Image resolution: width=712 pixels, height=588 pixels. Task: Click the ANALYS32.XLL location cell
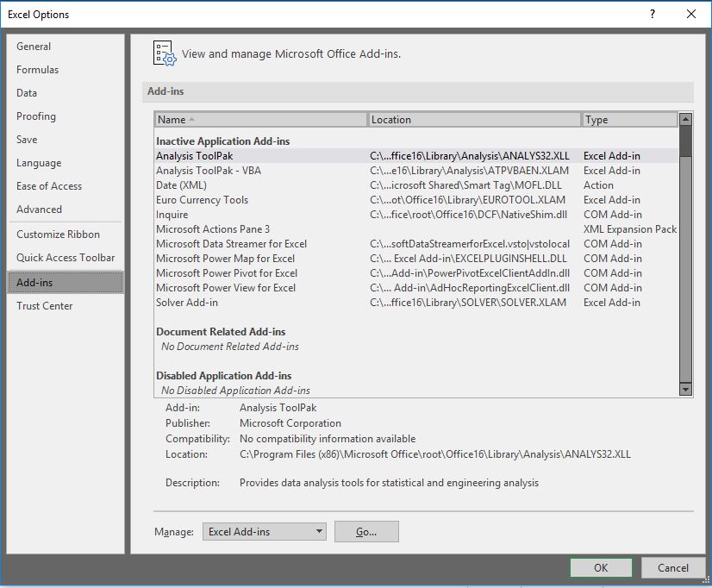click(x=470, y=156)
